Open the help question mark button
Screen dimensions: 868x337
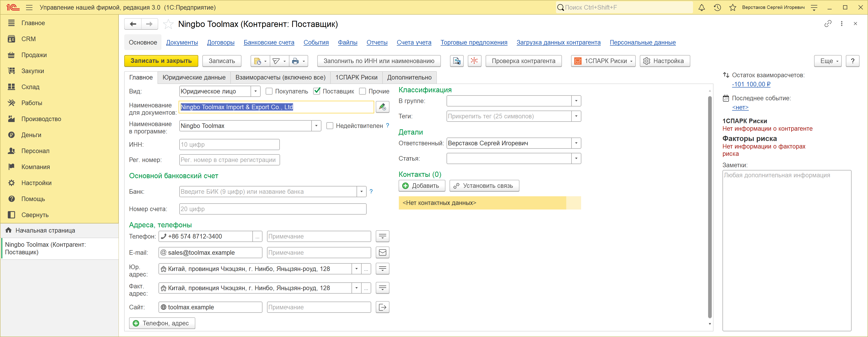click(852, 61)
